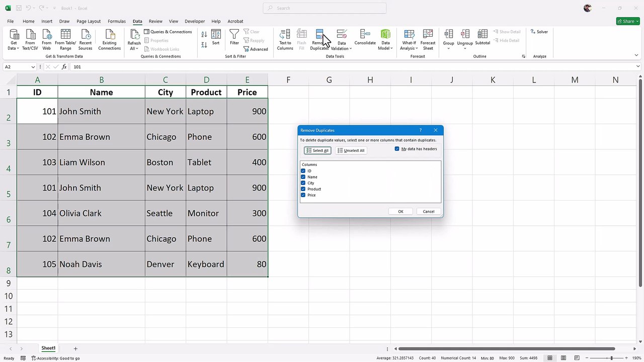Click Accessibility: Good to go status
This screenshot has width=644, height=362.
pyautogui.click(x=56, y=358)
